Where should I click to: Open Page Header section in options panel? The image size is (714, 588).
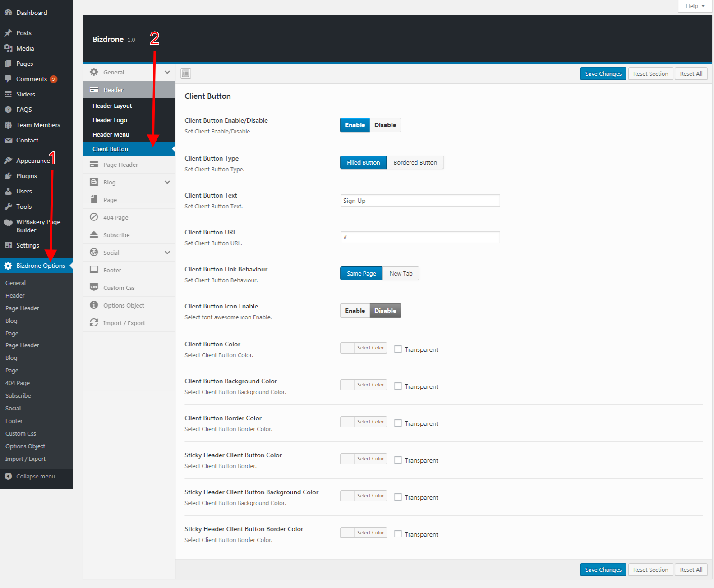tap(129, 165)
